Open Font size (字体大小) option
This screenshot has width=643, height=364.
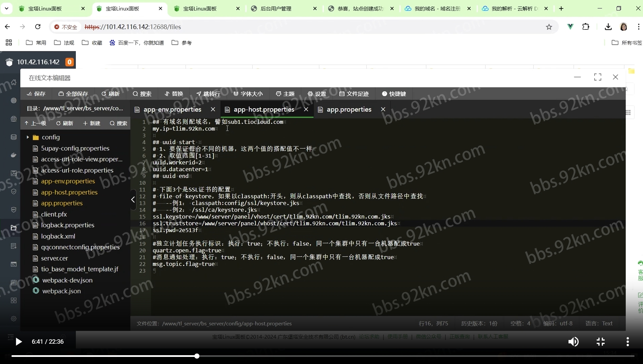tap(248, 94)
